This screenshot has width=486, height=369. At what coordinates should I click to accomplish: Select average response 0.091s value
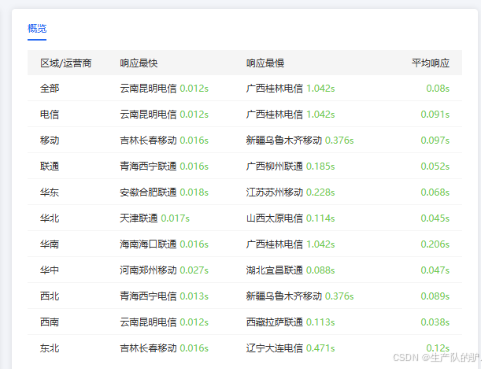point(435,114)
